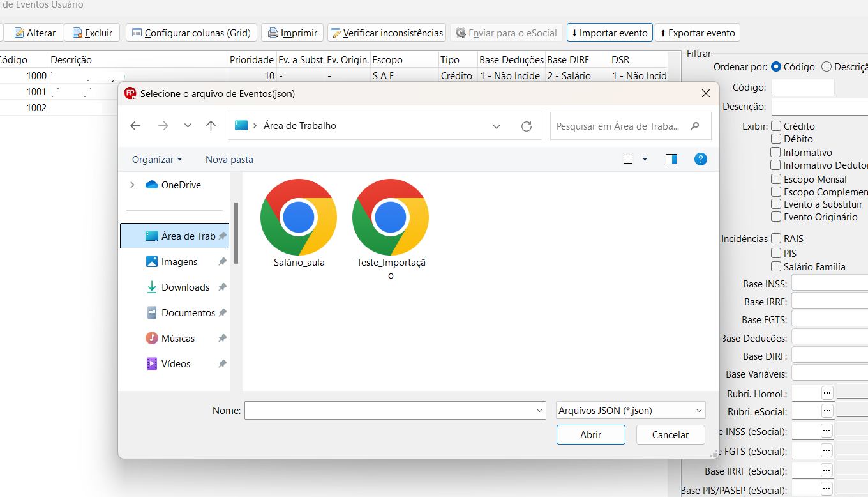868x497 pixels.
Task: Select the Teste_Importação file
Action: 391,229
